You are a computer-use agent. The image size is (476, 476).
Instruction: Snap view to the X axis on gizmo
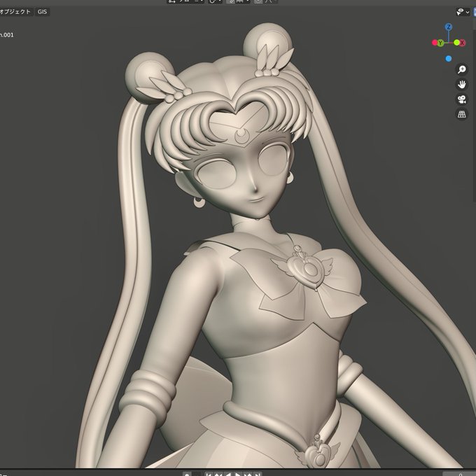coord(462,43)
